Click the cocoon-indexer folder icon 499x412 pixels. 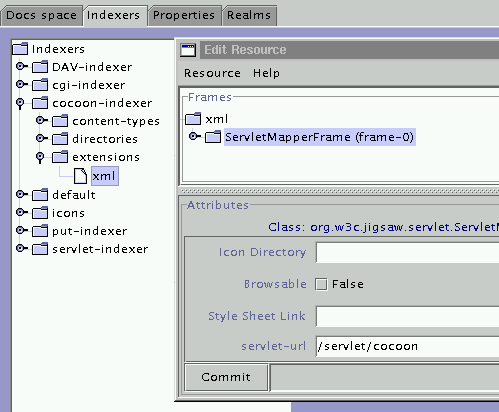tap(40, 103)
